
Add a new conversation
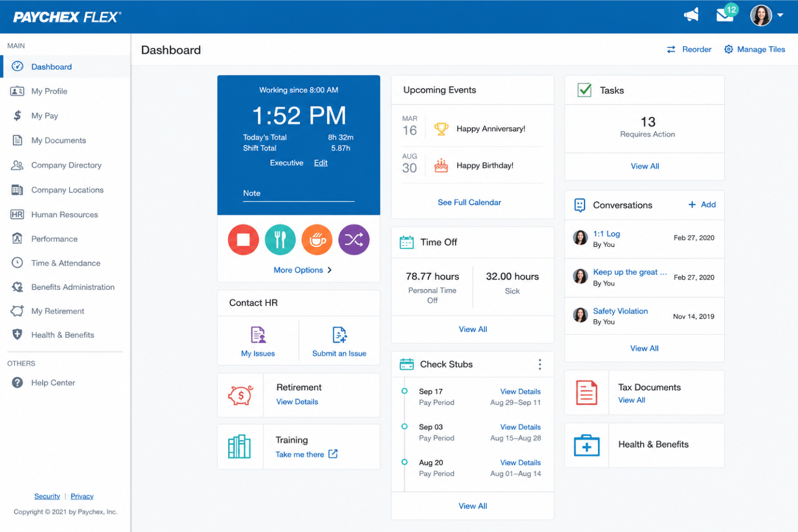(x=702, y=205)
